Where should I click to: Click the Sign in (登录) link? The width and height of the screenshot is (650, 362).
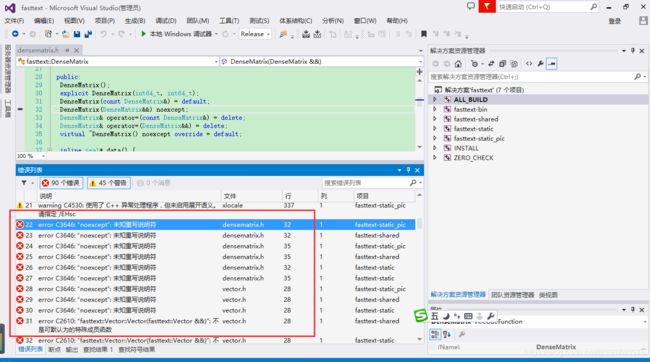click(615, 21)
